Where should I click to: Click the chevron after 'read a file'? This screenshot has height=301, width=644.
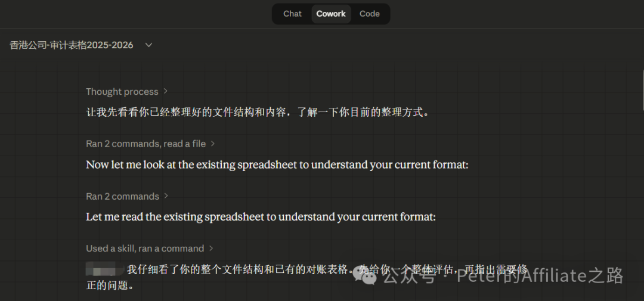click(x=212, y=143)
